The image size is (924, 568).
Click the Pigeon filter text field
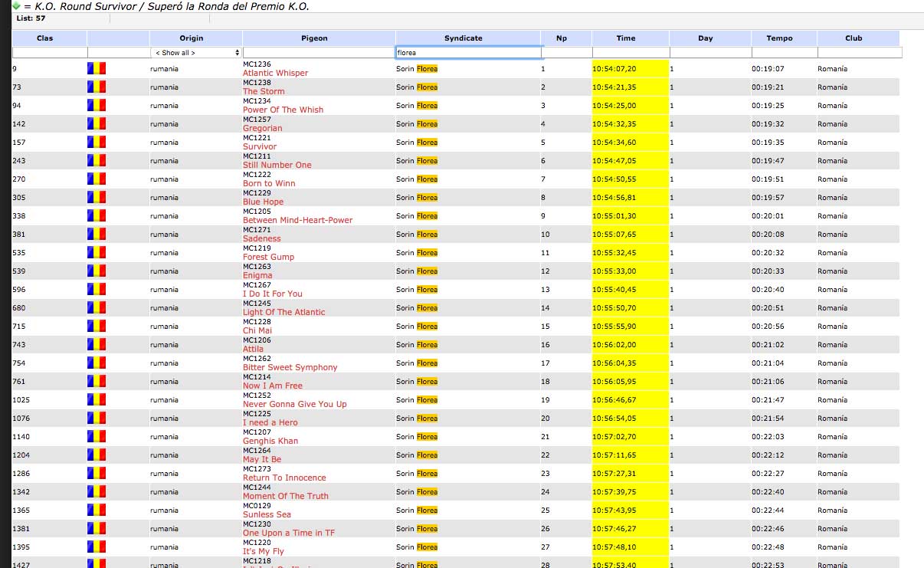[319, 53]
